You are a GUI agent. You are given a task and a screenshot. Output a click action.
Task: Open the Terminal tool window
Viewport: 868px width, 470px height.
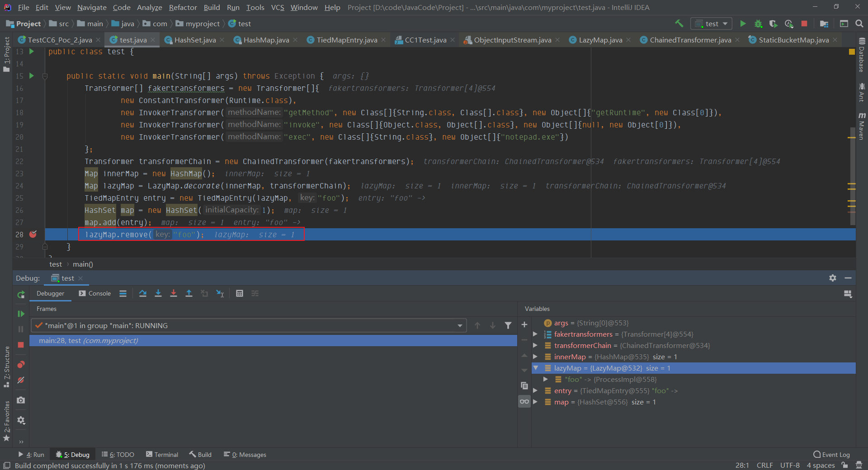tap(162, 455)
